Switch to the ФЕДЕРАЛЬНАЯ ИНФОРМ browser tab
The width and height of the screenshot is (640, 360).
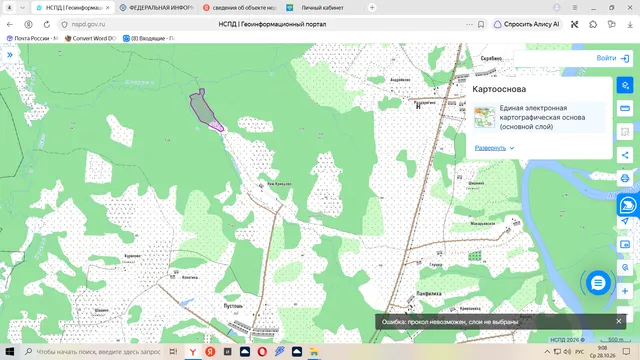[x=157, y=8]
